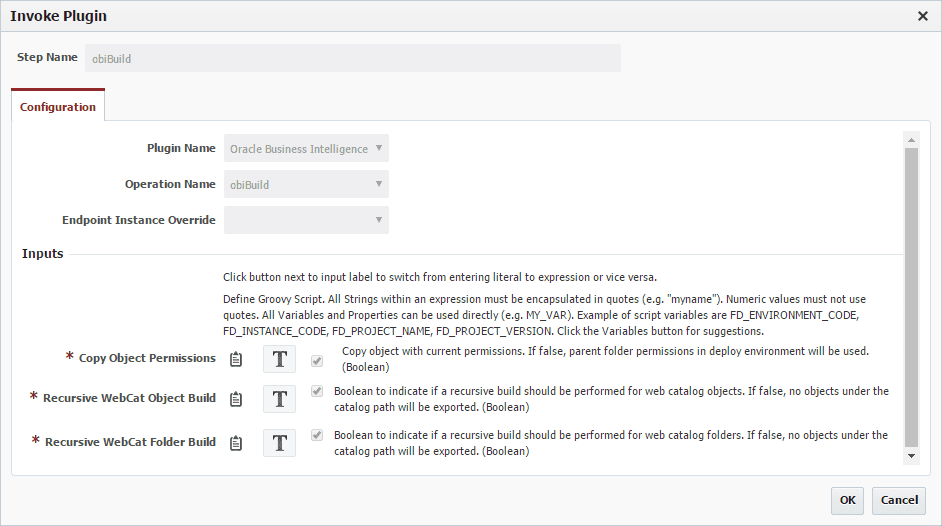This screenshot has width=942, height=526.
Task: Close the Invoke Plugin dialog with X
Action: click(923, 16)
